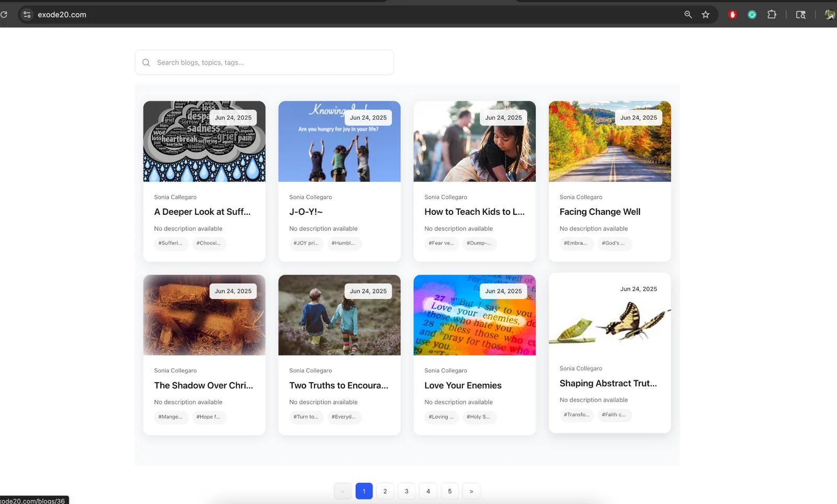Open the butterfly and chrysalis thumbnail
Image resolution: width=837 pixels, height=504 pixels.
coord(609,313)
